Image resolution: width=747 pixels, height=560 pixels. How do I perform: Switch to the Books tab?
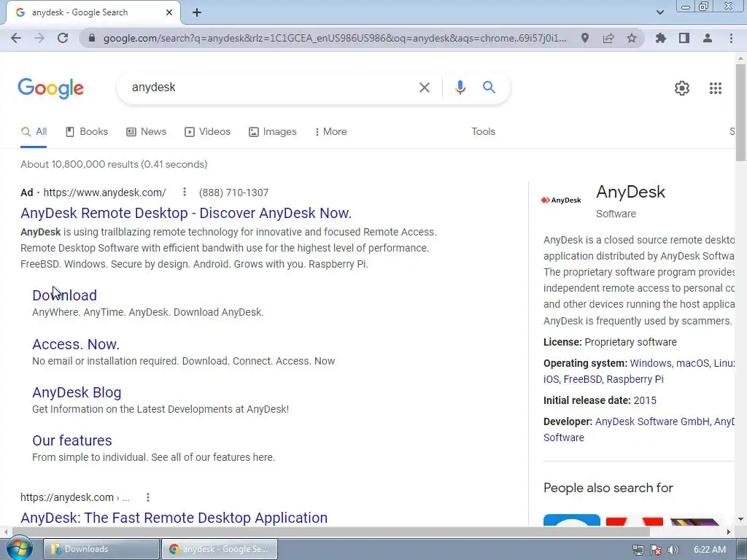(87, 132)
